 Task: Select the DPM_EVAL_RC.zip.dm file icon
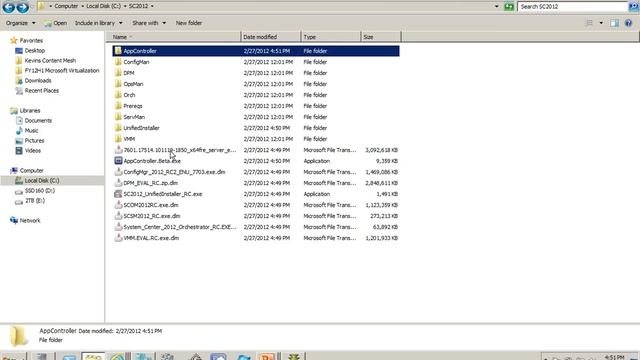pos(118,183)
